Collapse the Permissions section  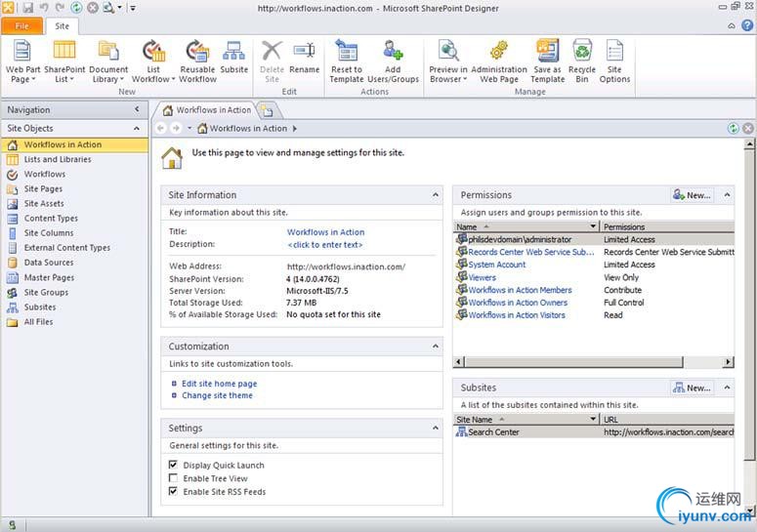tap(727, 195)
